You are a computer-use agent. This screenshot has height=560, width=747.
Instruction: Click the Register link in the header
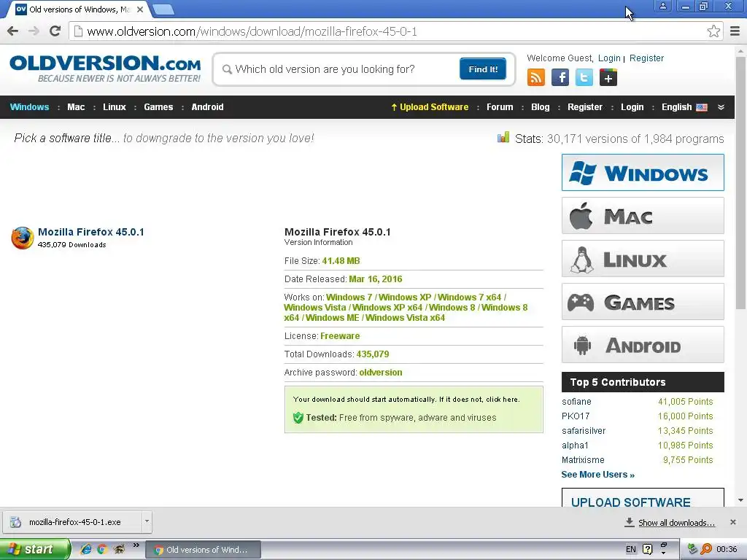pyautogui.click(x=646, y=58)
